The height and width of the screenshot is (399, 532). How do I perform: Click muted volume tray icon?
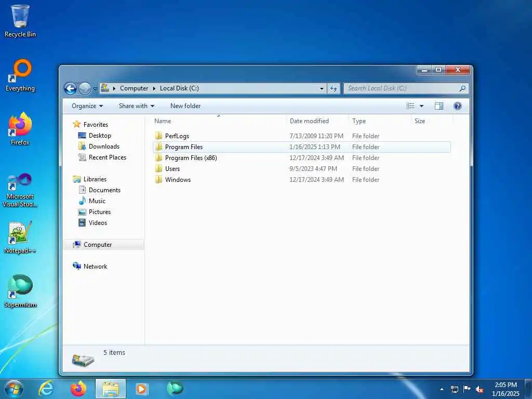(x=480, y=390)
